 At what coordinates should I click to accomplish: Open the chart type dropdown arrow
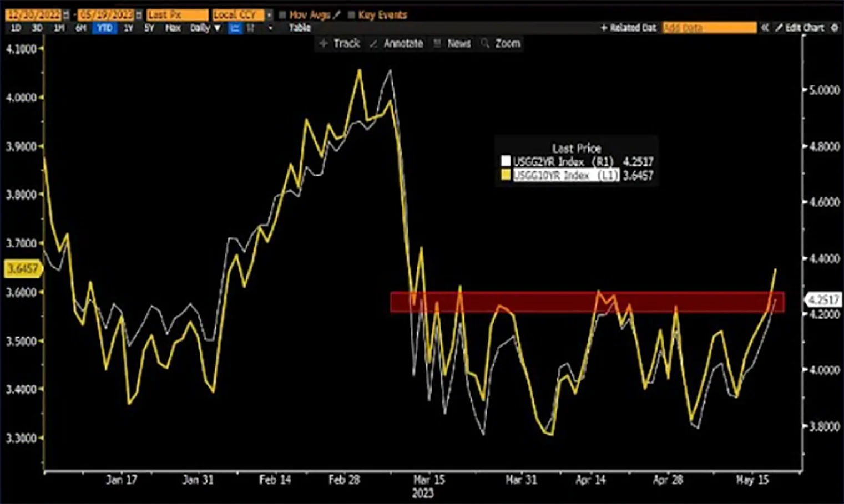(x=270, y=28)
